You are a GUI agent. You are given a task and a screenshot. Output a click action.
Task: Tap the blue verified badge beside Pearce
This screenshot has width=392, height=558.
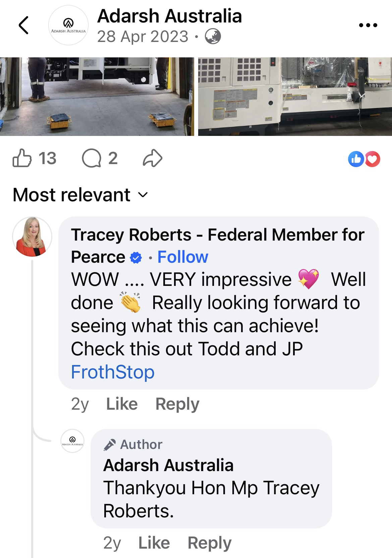pyautogui.click(x=136, y=258)
